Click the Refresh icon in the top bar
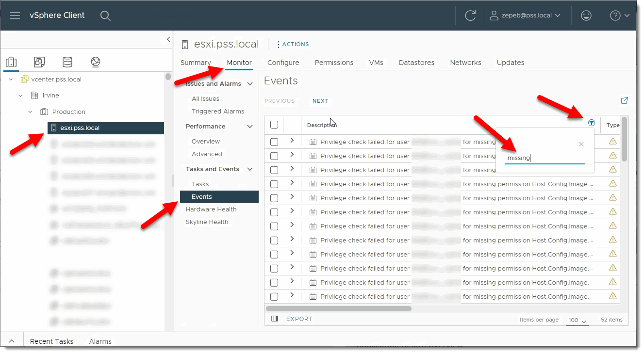Viewport: 644px width, 354px height. point(470,15)
